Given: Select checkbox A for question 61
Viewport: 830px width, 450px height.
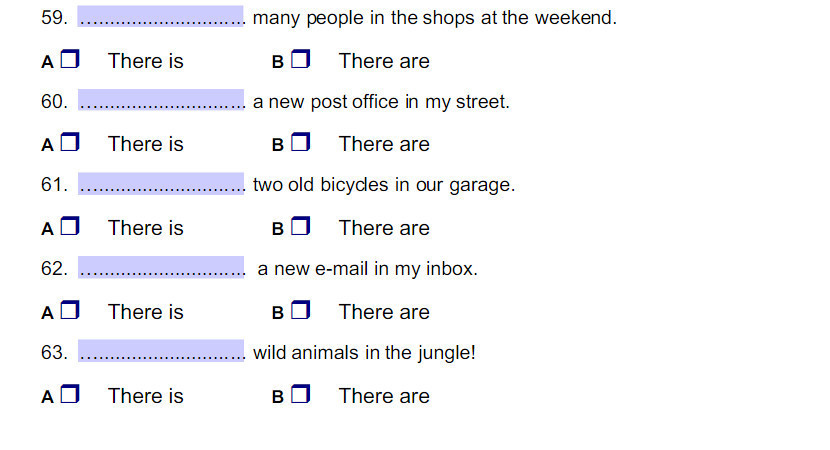Looking at the screenshot, I should click(69, 226).
